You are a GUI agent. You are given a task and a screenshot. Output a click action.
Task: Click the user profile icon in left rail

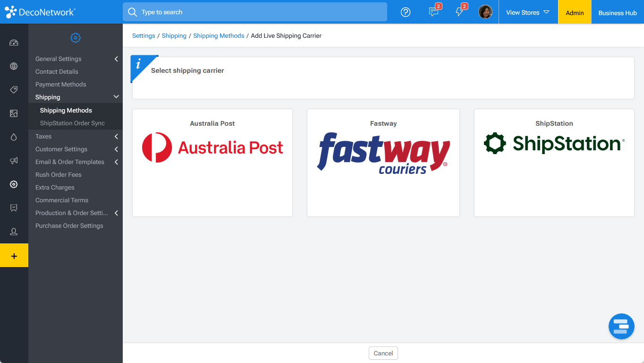14,232
